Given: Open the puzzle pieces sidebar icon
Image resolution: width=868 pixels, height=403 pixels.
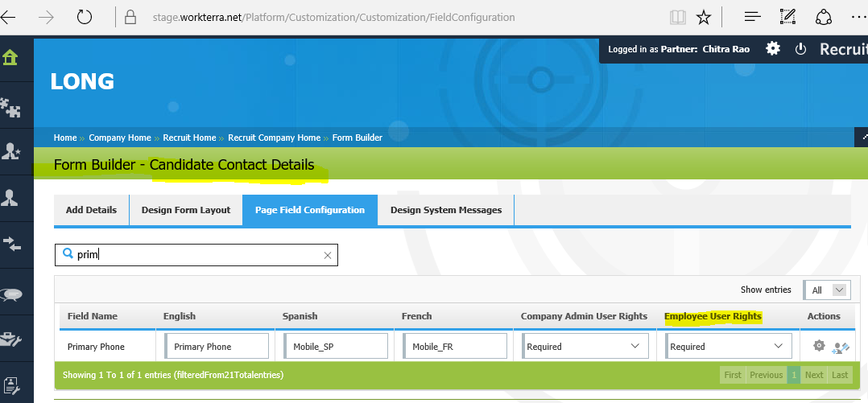Looking at the screenshot, I should click(10, 105).
